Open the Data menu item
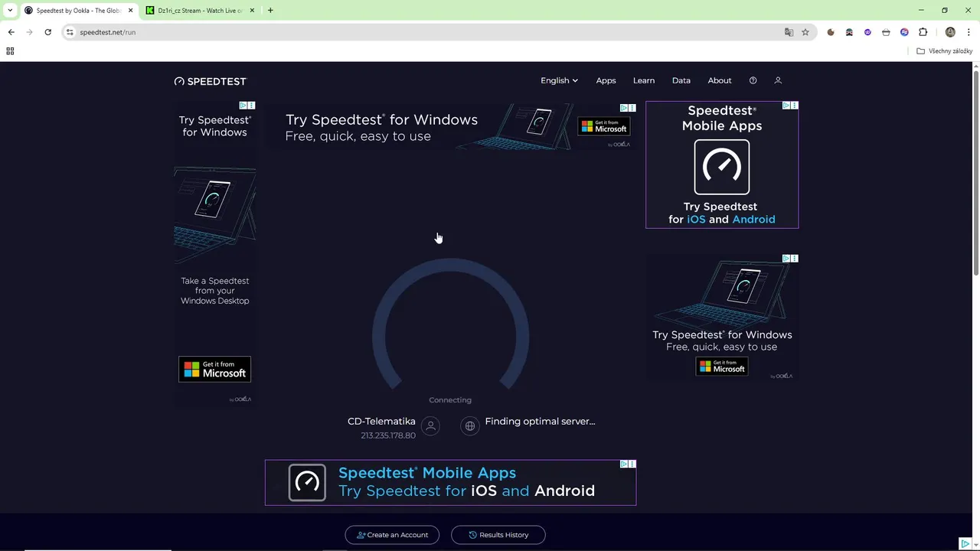Screen dimensions: 980x551 click(681, 80)
